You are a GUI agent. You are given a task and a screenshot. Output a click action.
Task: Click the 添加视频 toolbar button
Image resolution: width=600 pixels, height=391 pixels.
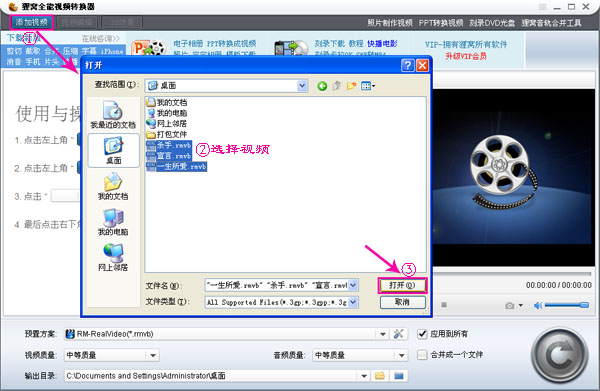[x=32, y=22]
